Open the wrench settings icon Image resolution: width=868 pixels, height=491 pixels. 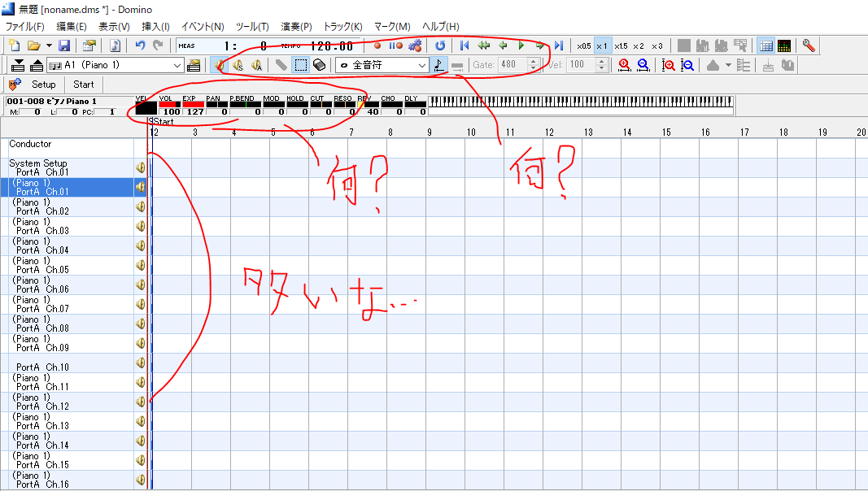pos(809,46)
